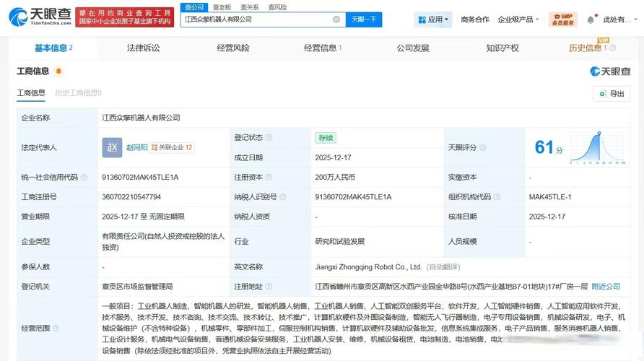The width and height of the screenshot is (644, 361).
Task: Switch to 公司发展 tab
Action: click(x=413, y=48)
